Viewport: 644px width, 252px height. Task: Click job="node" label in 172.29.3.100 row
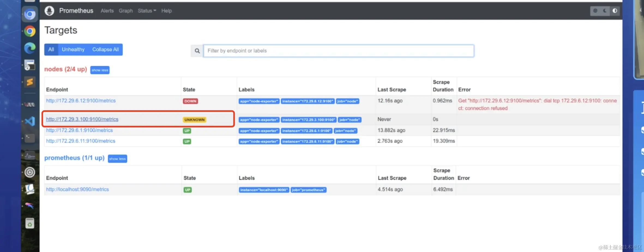pyautogui.click(x=350, y=120)
